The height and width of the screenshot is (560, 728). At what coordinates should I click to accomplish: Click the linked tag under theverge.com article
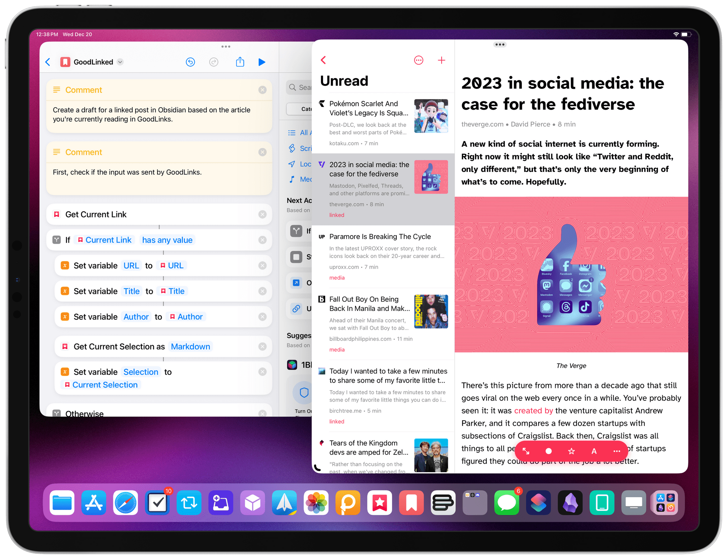click(x=337, y=215)
